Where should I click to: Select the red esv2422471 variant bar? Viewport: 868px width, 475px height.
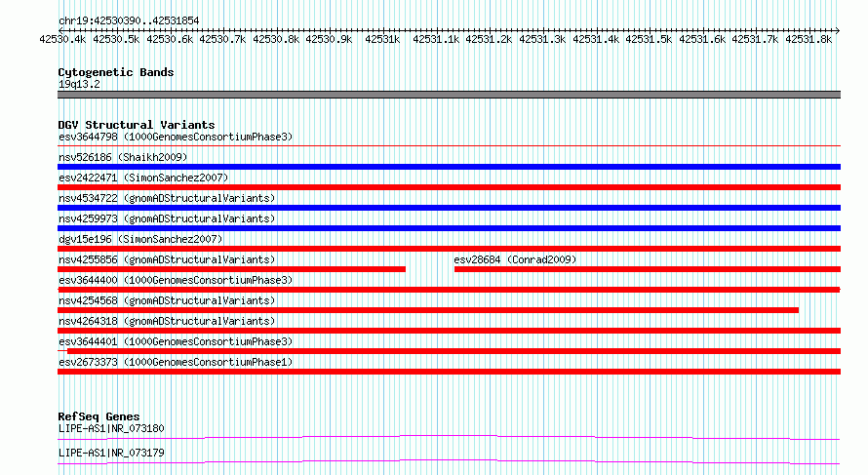pyautogui.click(x=449, y=187)
